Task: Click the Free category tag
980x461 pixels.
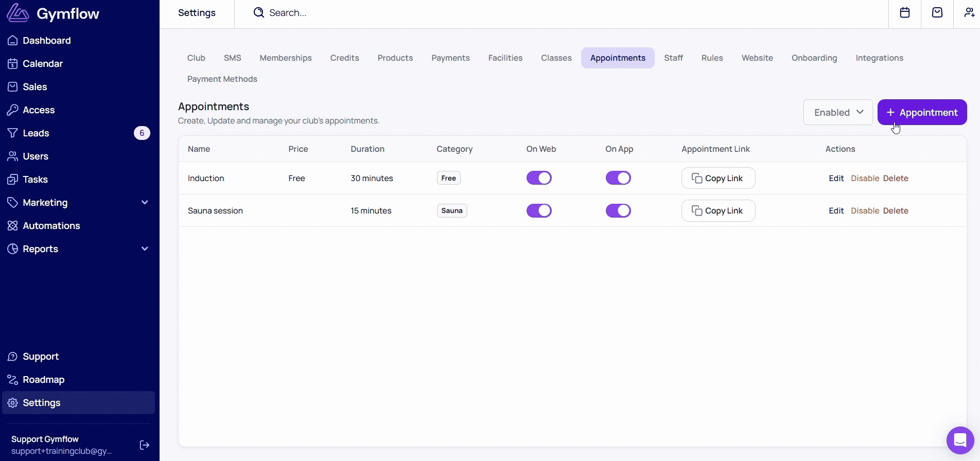Action: click(449, 178)
